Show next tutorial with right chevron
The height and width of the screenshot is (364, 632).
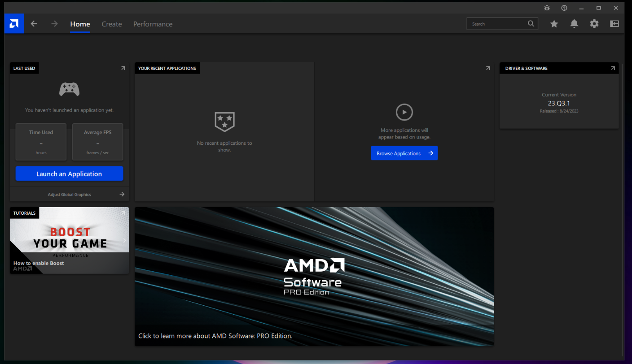click(x=125, y=240)
